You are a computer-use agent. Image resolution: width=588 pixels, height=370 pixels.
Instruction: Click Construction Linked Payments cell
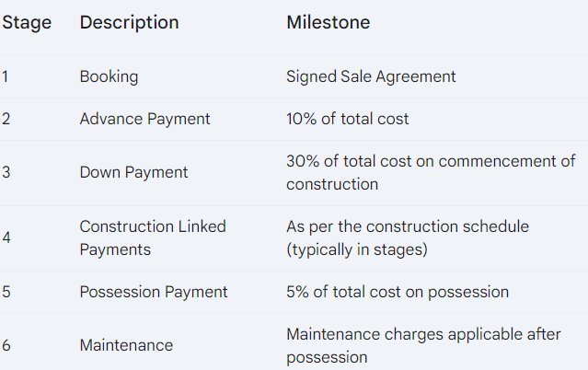click(153, 237)
